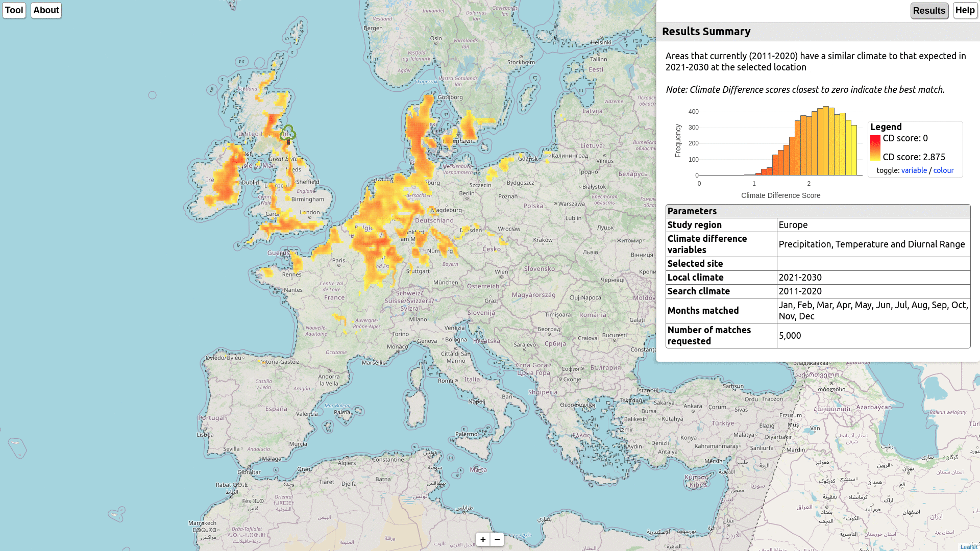Open the Leaflet attribution link
This screenshot has height=551, width=980.
pos(969,547)
